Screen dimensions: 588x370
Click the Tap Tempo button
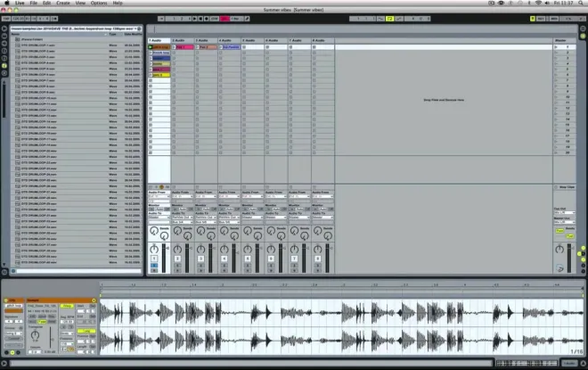tap(6, 19)
